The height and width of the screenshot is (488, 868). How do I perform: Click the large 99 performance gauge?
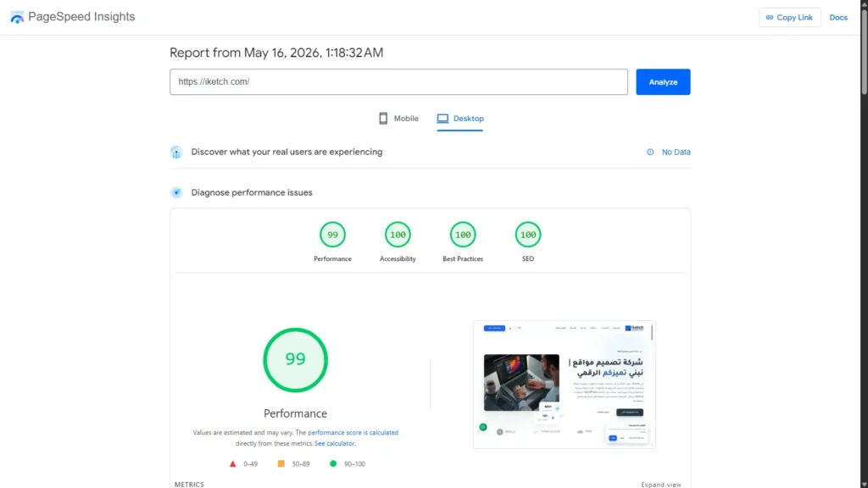click(295, 360)
